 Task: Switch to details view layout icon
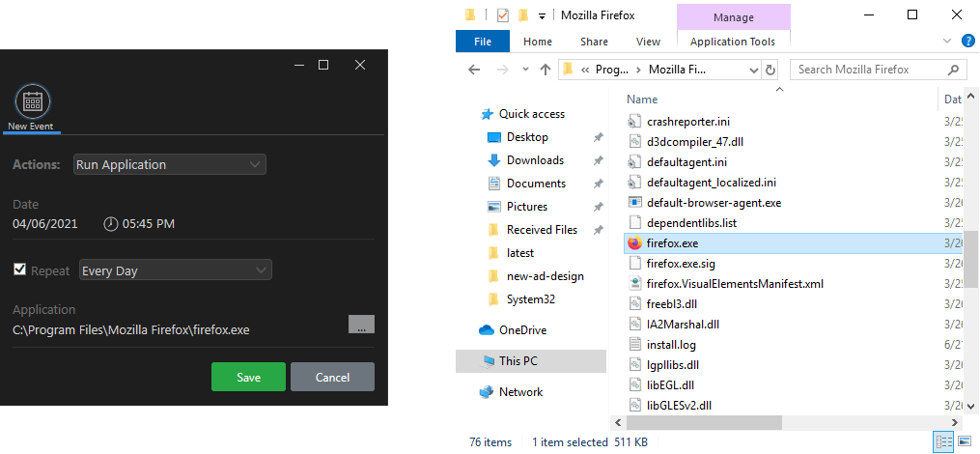(943, 442)
